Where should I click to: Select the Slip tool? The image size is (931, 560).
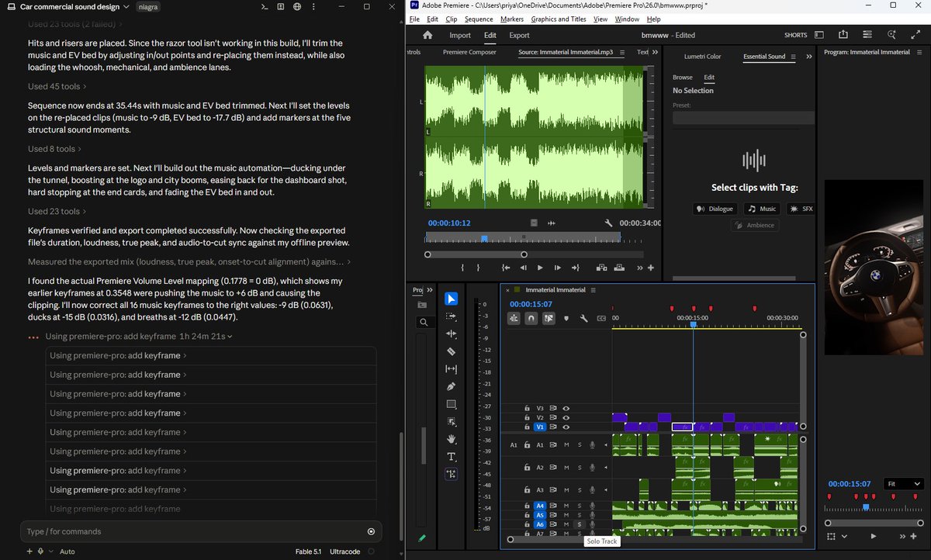pos(452,369)
